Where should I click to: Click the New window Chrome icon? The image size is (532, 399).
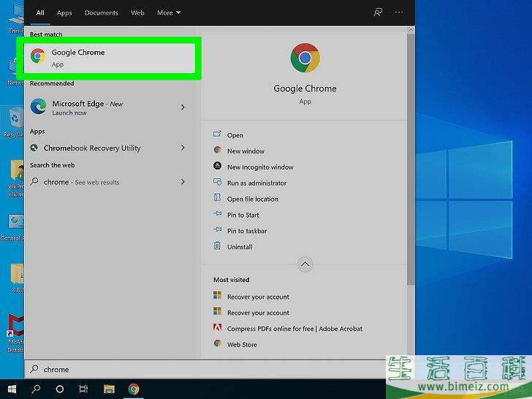[x=218, y=150]
